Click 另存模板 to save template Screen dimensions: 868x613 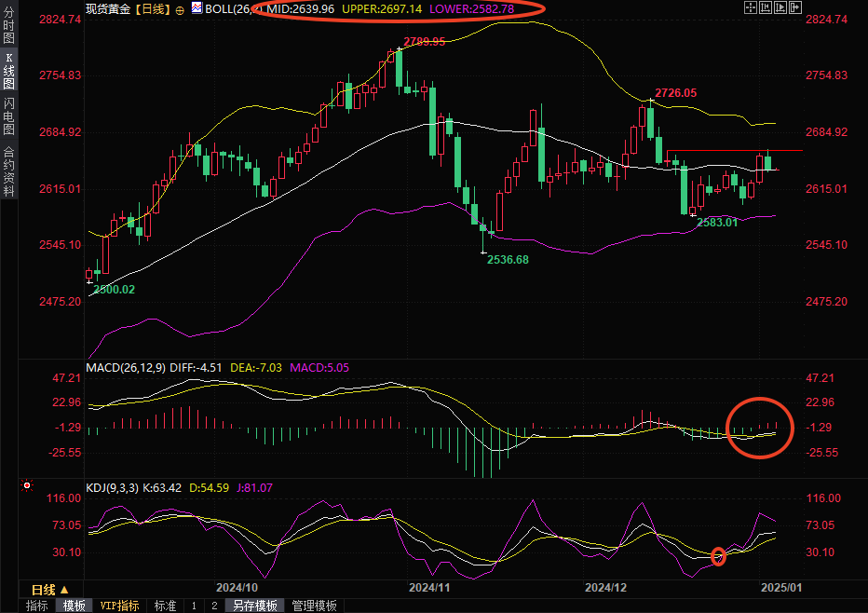[x=255, y=606]
